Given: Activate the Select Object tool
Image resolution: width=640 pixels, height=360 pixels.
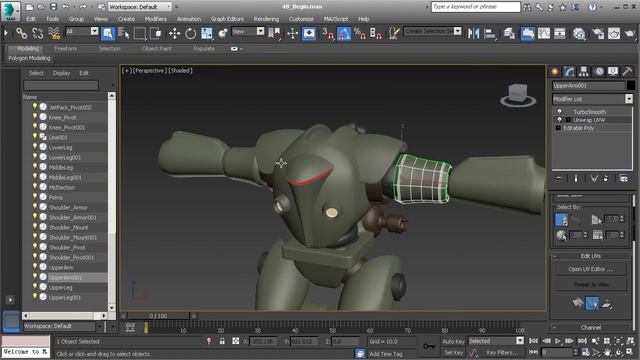Looking at the screenshot, I should [x=108, y=33].
